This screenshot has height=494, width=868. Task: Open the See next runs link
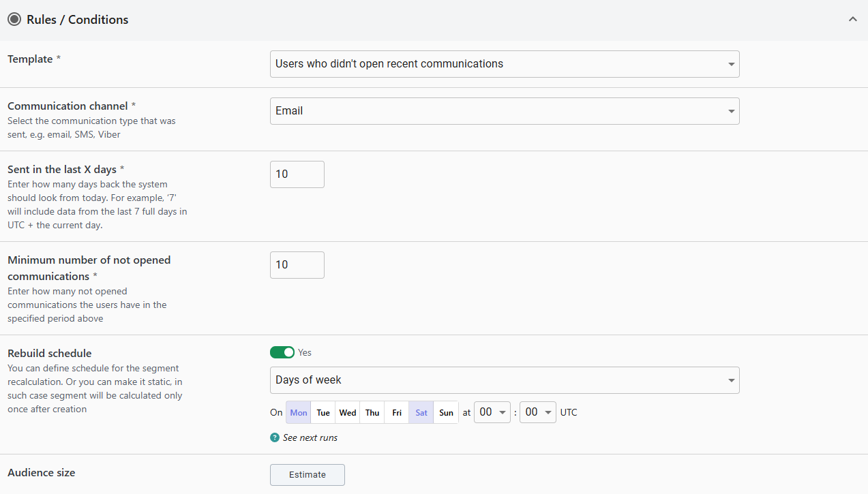(310, 437)
